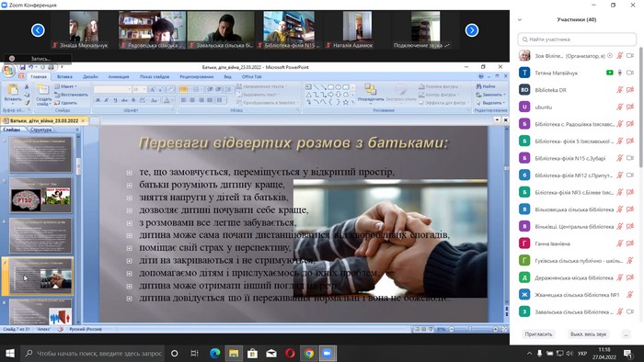Open Microsoft Edge from taskbar
This screenshot has width=644, height=362.
(x=214, y=354)
